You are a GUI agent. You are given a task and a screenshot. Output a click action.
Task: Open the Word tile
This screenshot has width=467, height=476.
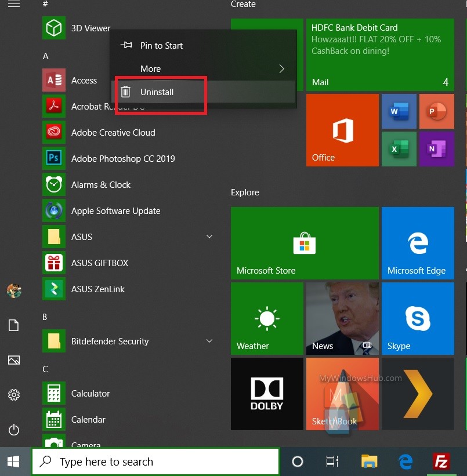click(x=399, y=111)
